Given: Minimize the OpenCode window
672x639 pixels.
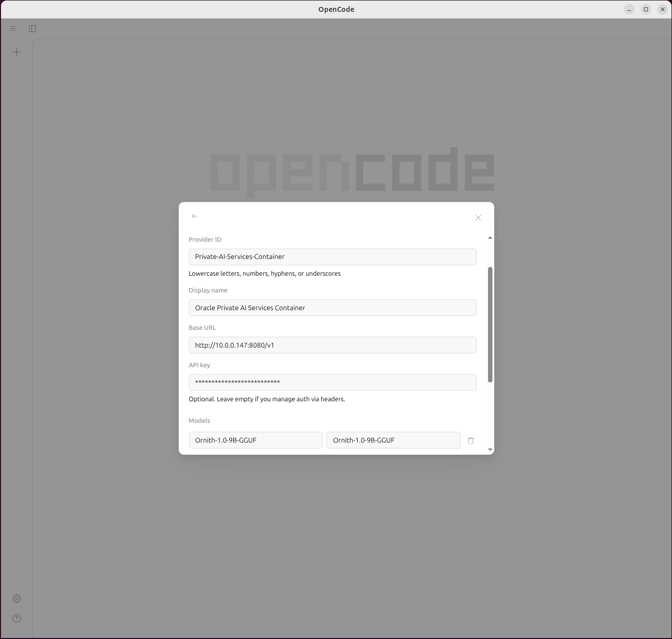Looking at the screenshot, I should coord(629,9).
